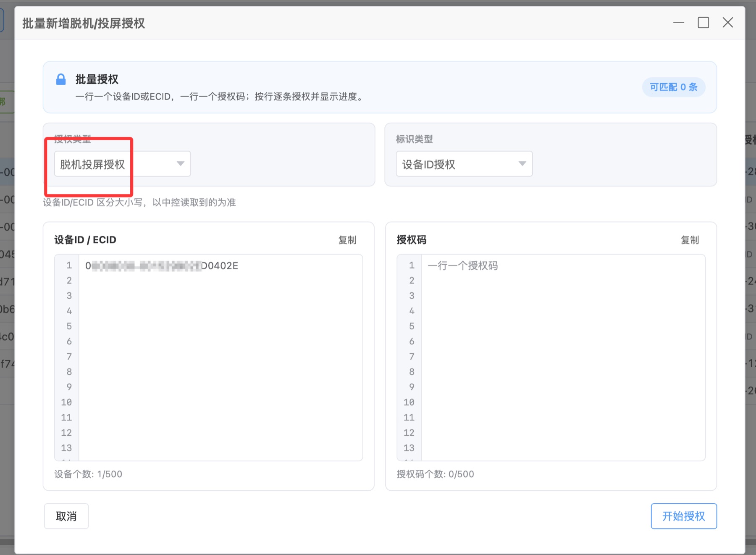Close the 批量新增脱机/投屏授权 dialog

pos(728,23)
